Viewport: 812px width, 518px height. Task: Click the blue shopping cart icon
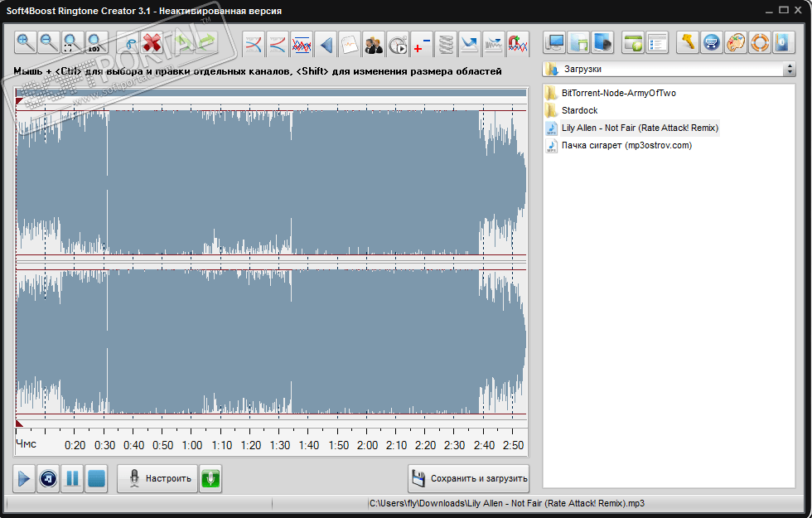click(712, 42)
